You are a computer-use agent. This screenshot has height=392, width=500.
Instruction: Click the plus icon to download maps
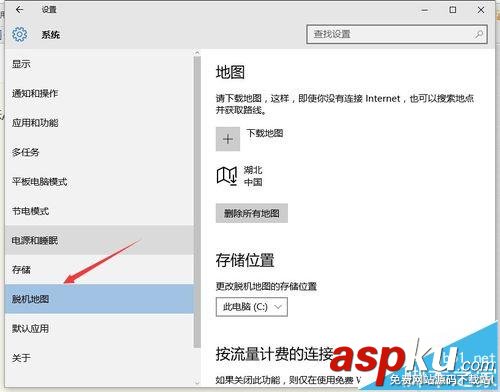point(228,139)
